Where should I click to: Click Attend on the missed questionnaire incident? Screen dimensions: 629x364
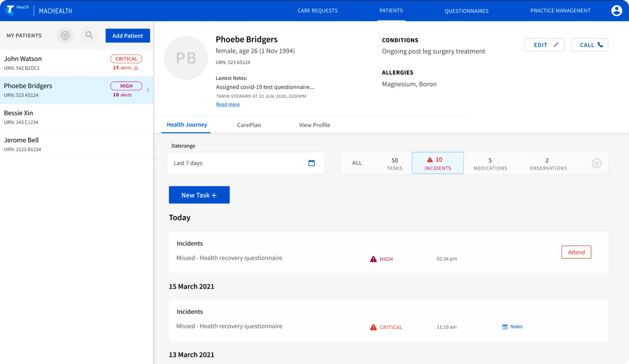(576, 252)
